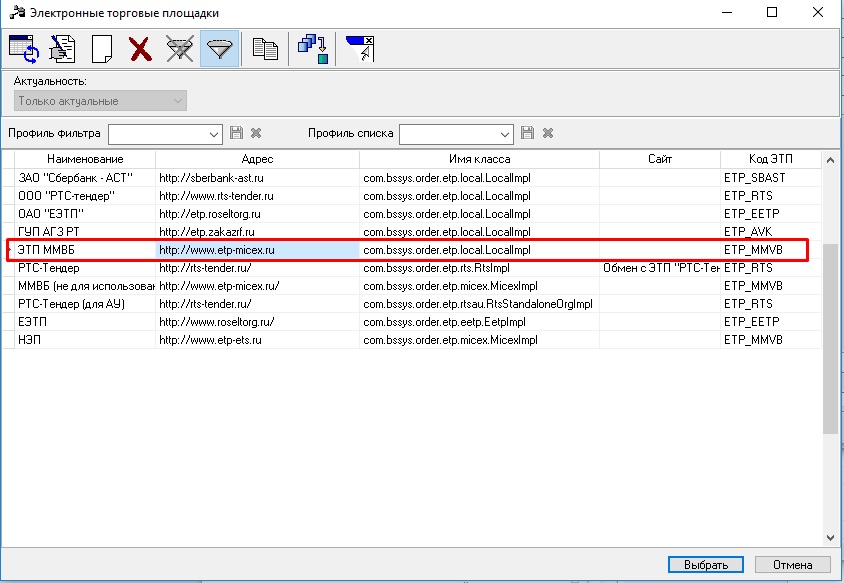Save the filter profile with diskette icon
This screenshot has width=844, height=583.
(237, 133)
